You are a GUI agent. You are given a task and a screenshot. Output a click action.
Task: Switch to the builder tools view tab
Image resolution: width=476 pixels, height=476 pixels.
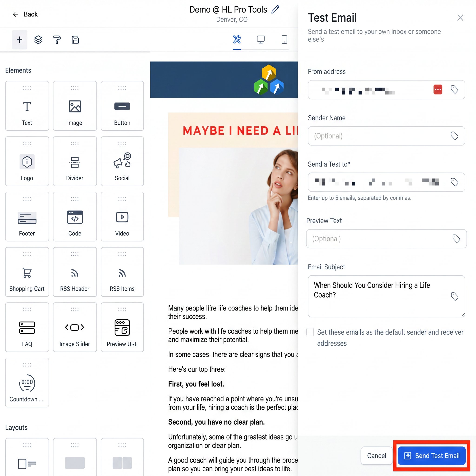pyautogui.click(x=237, y=40)
